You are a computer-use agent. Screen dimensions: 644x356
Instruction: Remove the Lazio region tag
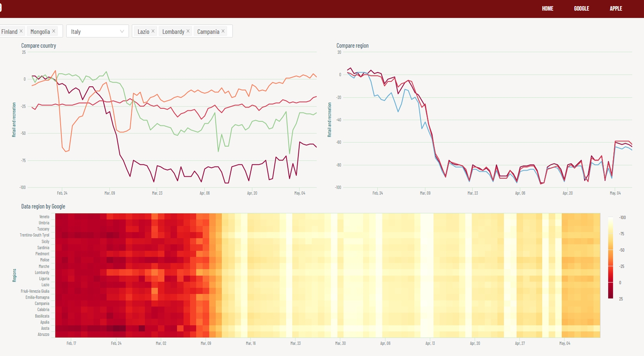tap(153, 31)
